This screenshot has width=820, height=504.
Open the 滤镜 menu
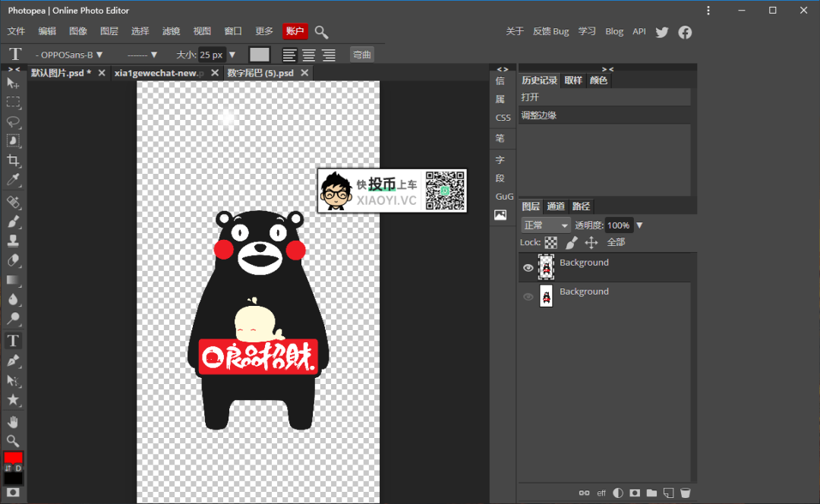point(170,31)
